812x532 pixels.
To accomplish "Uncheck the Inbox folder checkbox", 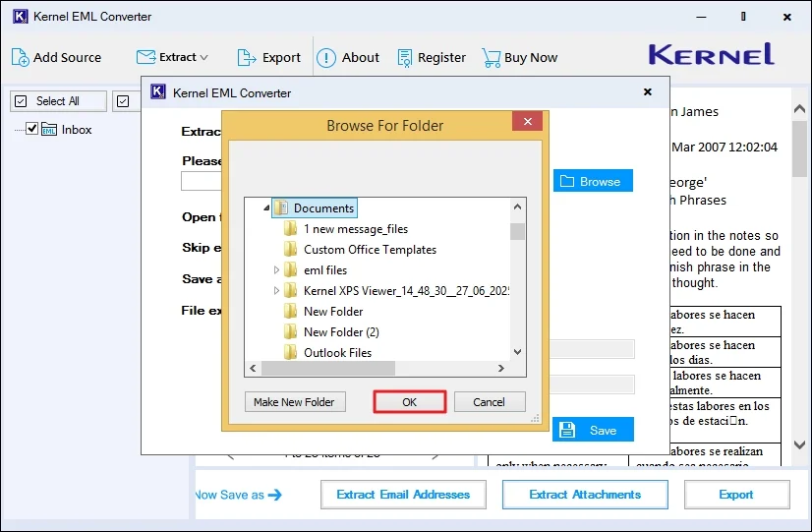I will pyautogui.click(x=32, y=129).
